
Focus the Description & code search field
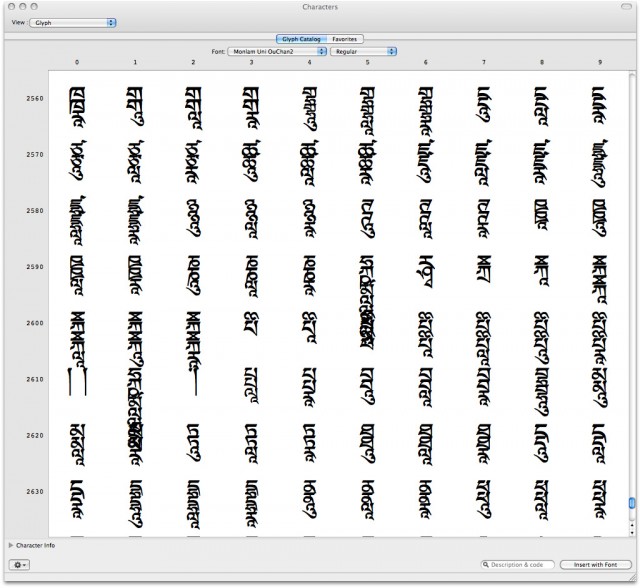tap(520, 565)
